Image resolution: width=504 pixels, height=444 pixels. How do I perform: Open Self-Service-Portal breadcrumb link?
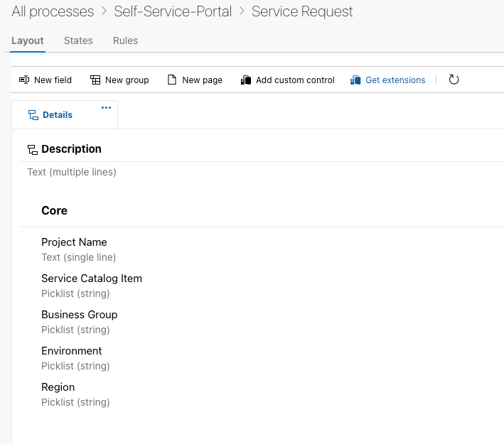tap(173, 11)
